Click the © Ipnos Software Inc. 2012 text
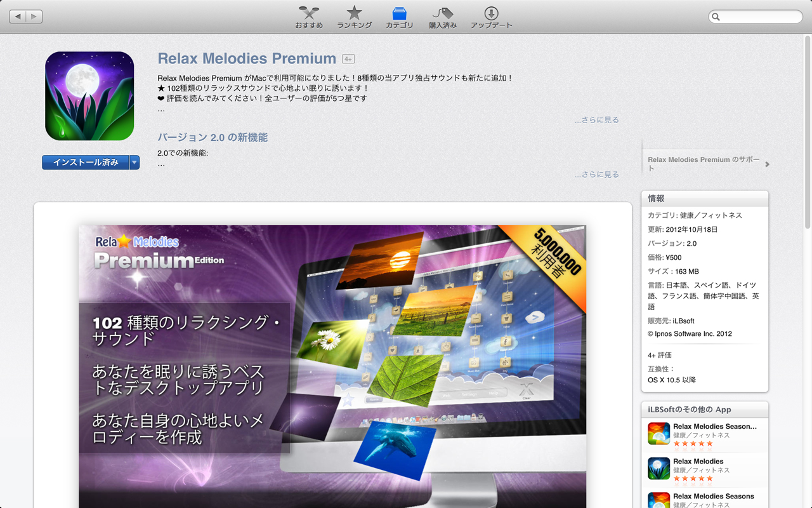The width and height of the screenshot is (812, 508). (x=690, y=334)
